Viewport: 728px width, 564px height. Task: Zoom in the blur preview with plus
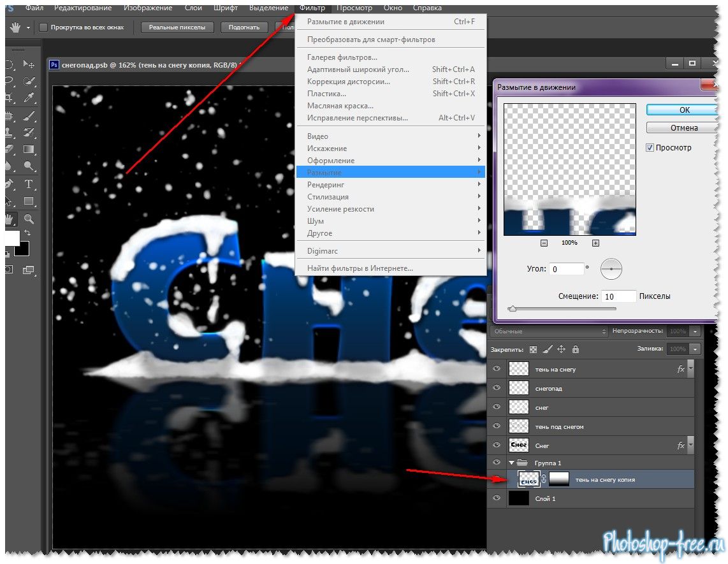[x=595, y=243]
